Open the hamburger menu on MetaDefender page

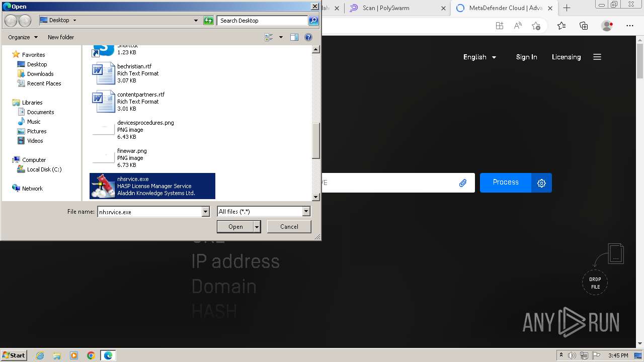point(597,57)
